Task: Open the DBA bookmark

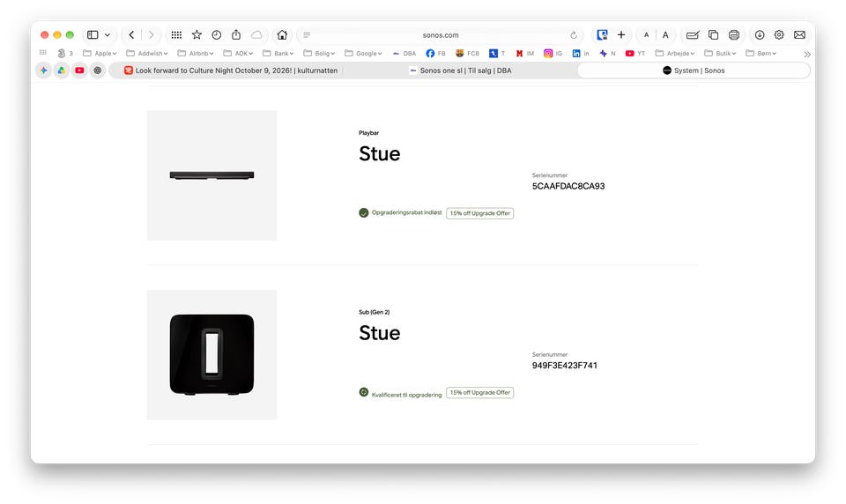Action: click(x=404, y=54)
